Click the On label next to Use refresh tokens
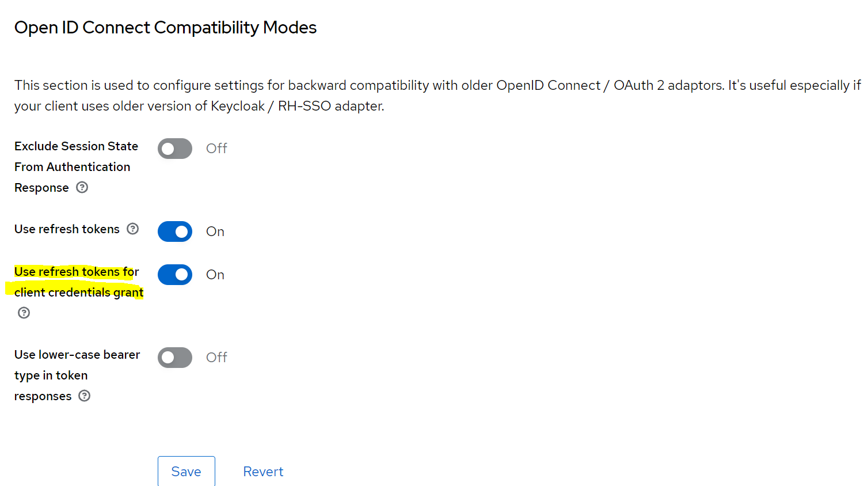Screen dimensions: 868x486 tap(215, 231)
